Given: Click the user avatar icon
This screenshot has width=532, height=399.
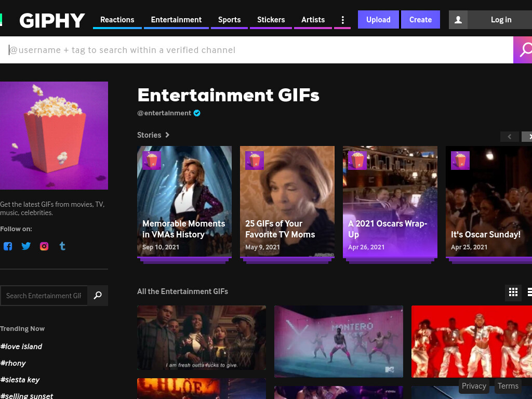Looking at the screenshot, I should click(458, 20).
